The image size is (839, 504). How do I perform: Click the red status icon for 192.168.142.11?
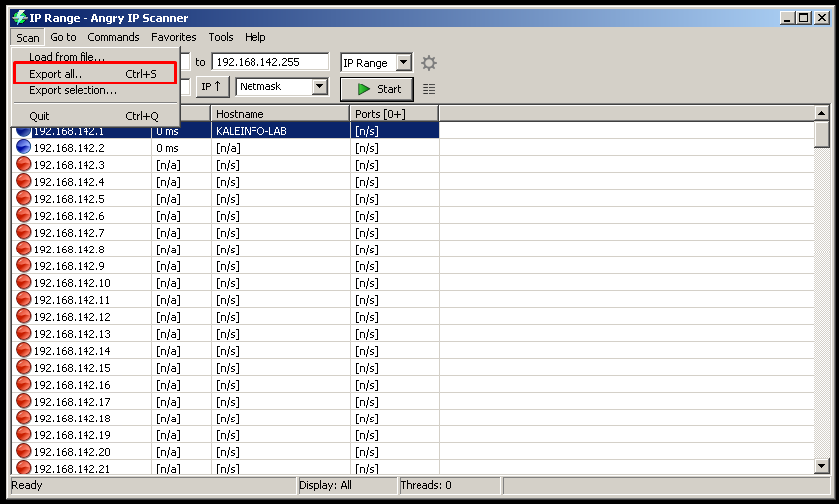pos(23,299)
